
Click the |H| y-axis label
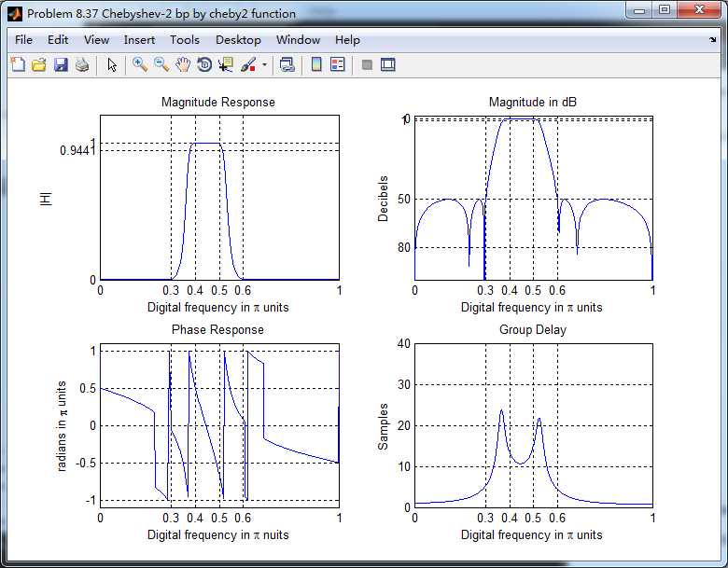point(46,199)
